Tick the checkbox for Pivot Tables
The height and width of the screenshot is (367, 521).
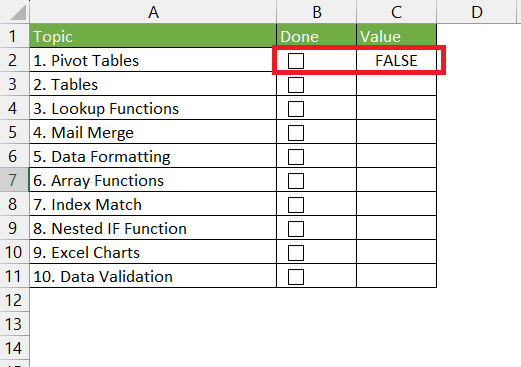296,61
